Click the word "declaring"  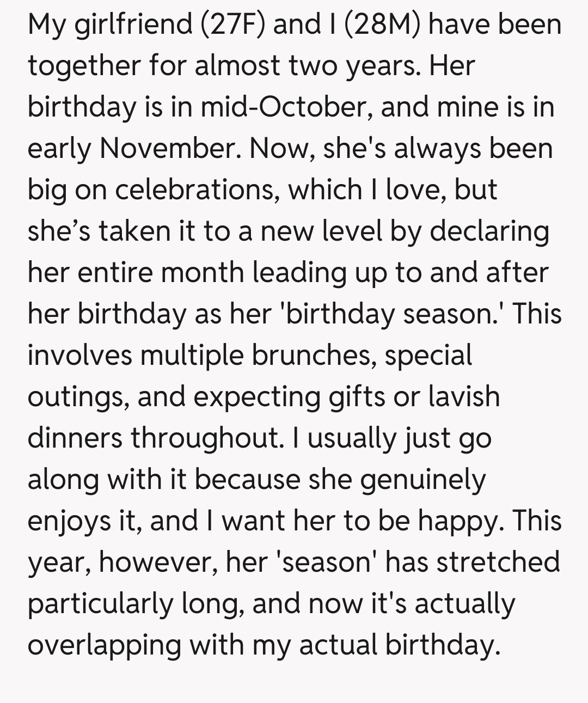(x=489, y=231)
